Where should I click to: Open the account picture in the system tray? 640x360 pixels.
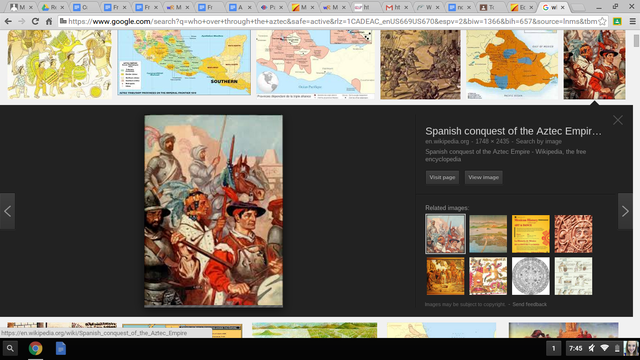point(631,348)
